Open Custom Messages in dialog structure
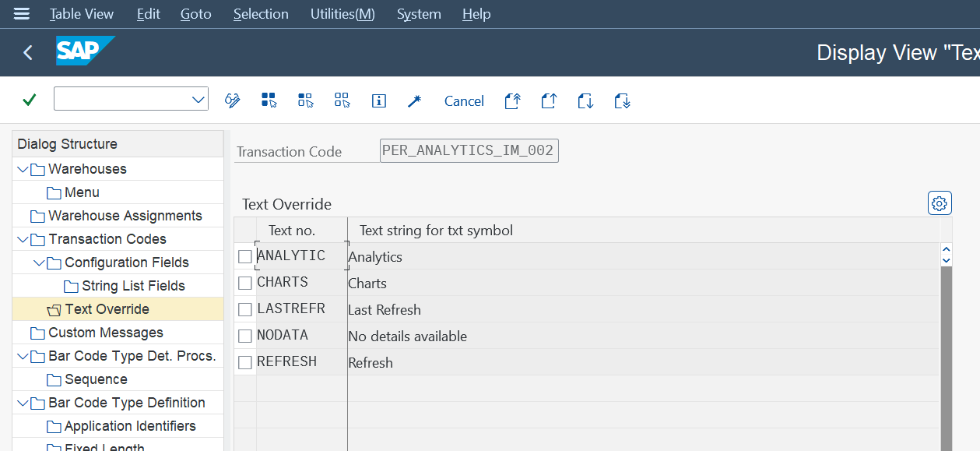Screen dimensions: 980x451 pos(105,333)
